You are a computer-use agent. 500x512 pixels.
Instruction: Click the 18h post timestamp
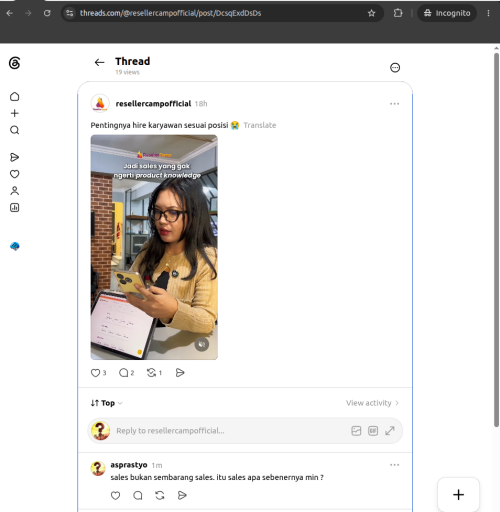pyautogui.click(x=201, y=104)
